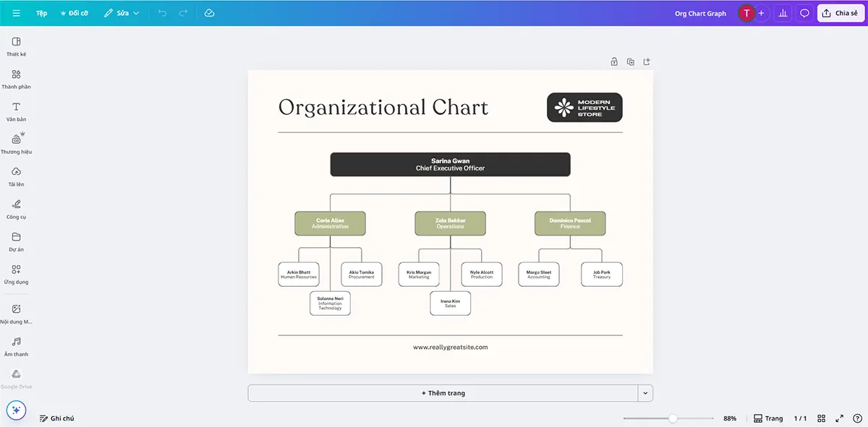This screenshot has height=427, width=868.
Task: Open the Nội dung M... media panel
Action: 17,314
